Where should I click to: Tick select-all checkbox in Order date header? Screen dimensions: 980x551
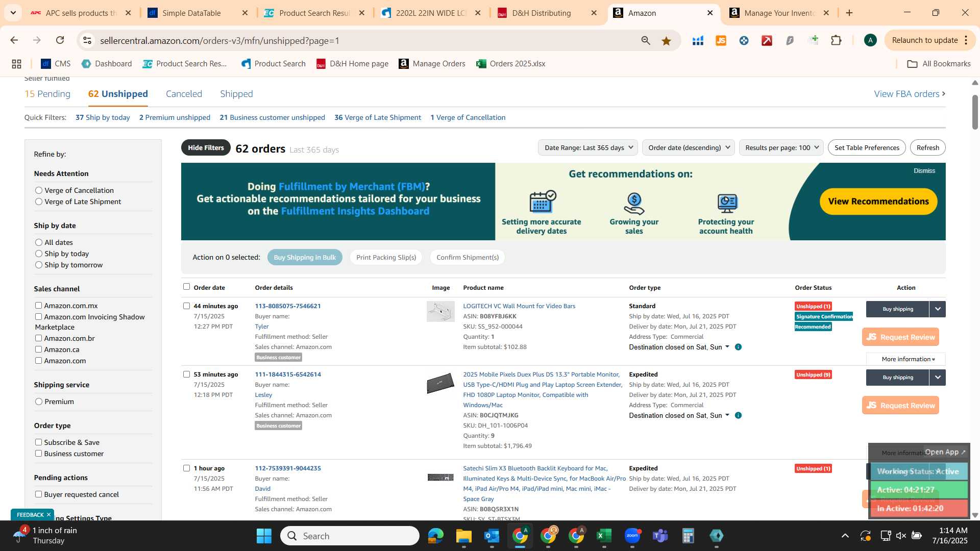(x=186, y=287)
